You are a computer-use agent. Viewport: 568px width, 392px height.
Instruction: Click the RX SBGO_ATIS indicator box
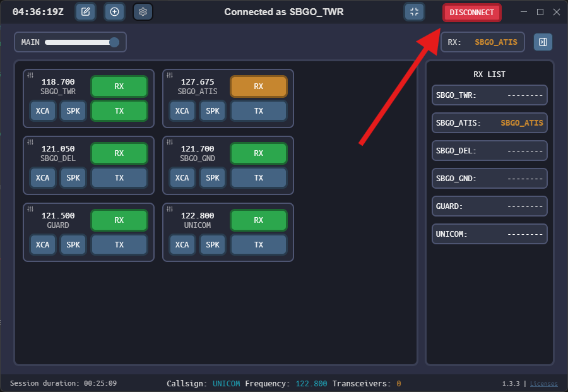pos(482,42)
